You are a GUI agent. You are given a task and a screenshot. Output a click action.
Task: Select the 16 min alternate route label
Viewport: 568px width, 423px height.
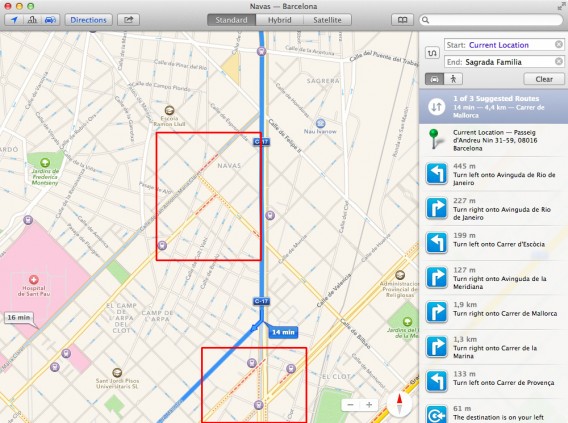click(19, 318)
